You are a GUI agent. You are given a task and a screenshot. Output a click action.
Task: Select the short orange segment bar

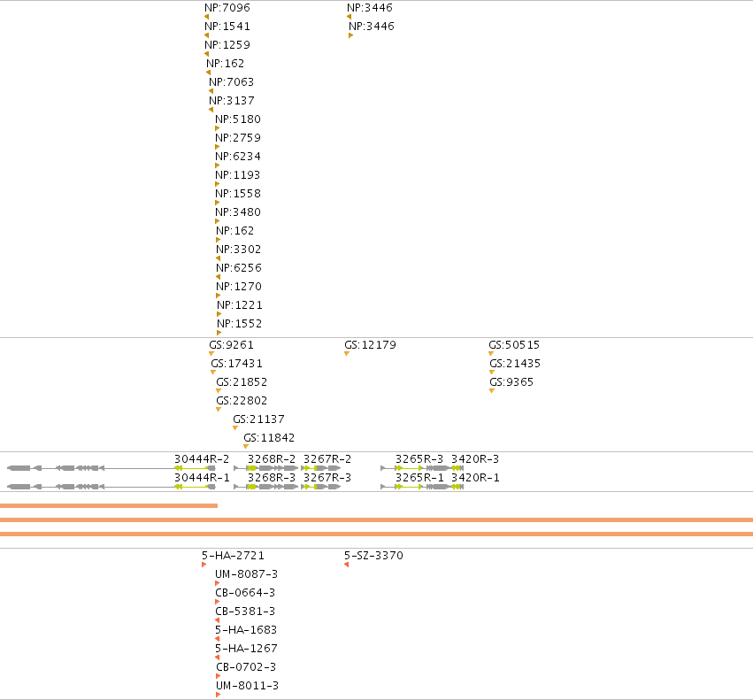coord(109,505)
